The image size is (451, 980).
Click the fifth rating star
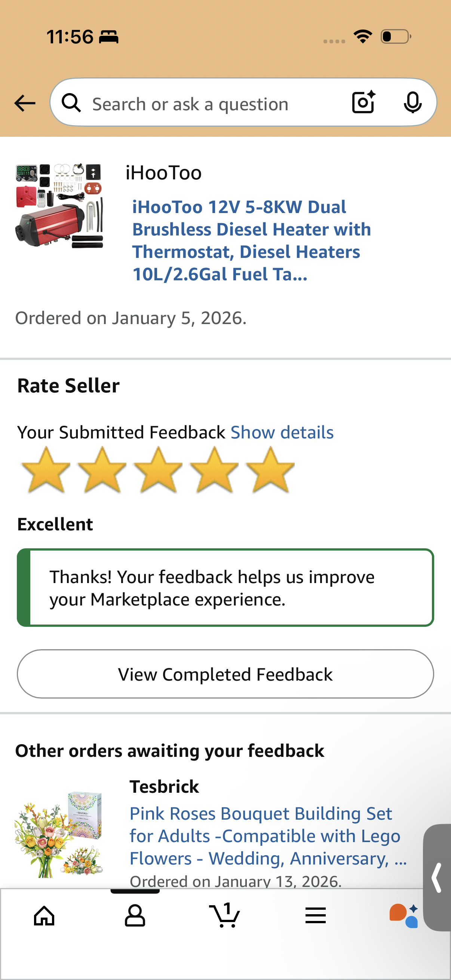coord(270,470)
